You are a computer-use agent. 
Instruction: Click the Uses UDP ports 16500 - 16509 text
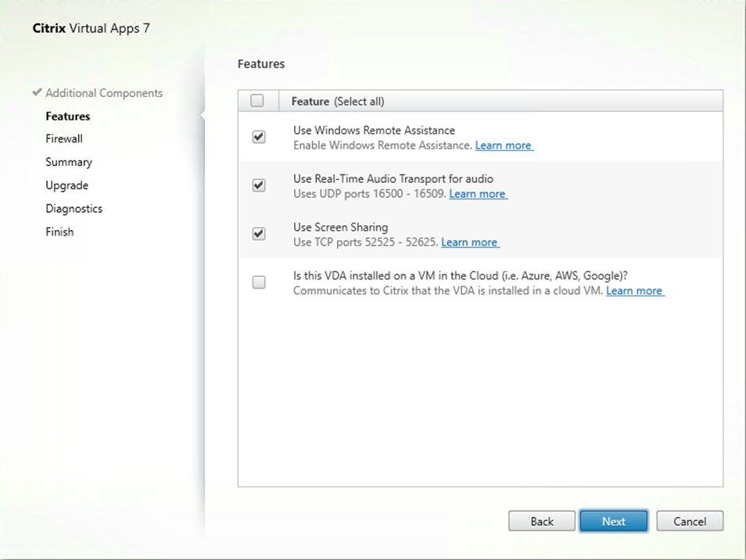(x=370, y=194)
